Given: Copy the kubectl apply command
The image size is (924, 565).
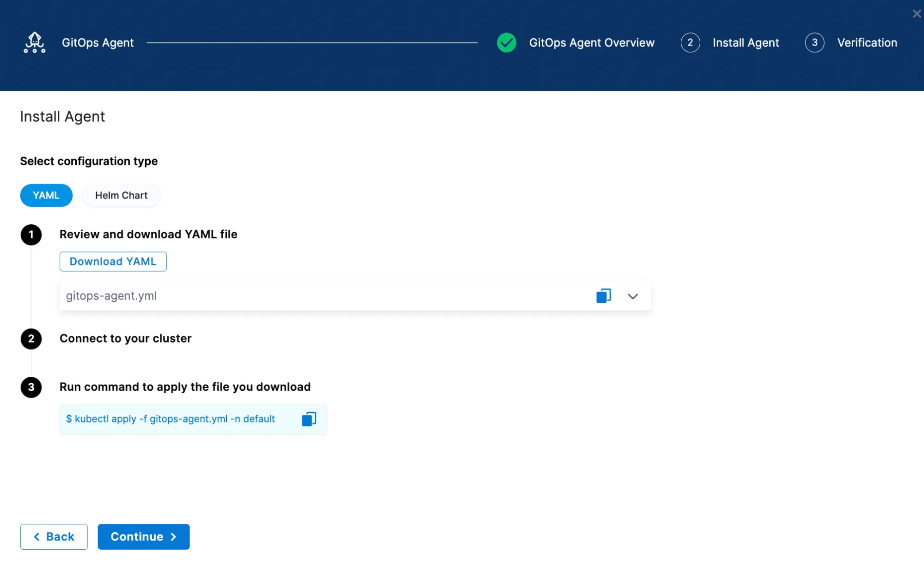Looking at the screenshot, I should (309, 419).
